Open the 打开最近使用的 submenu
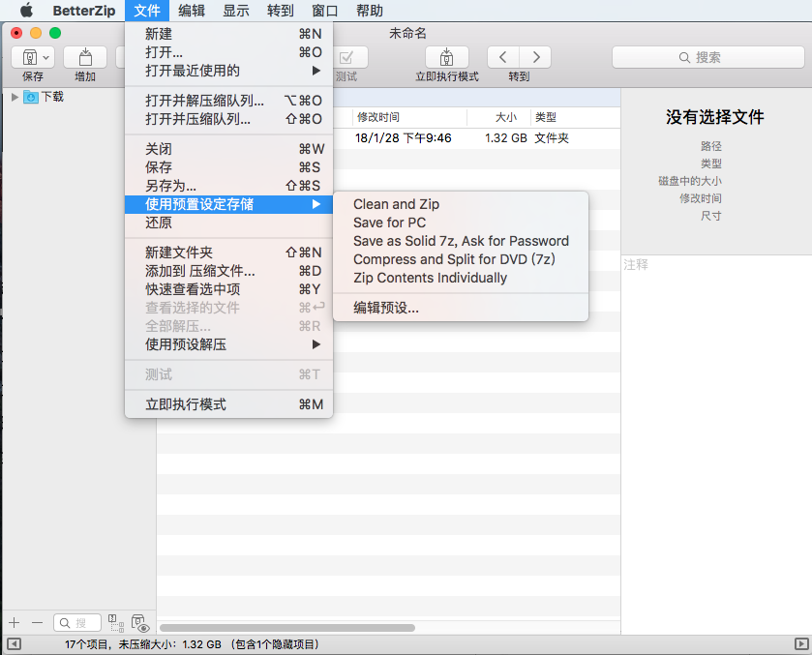 [228, 71]
